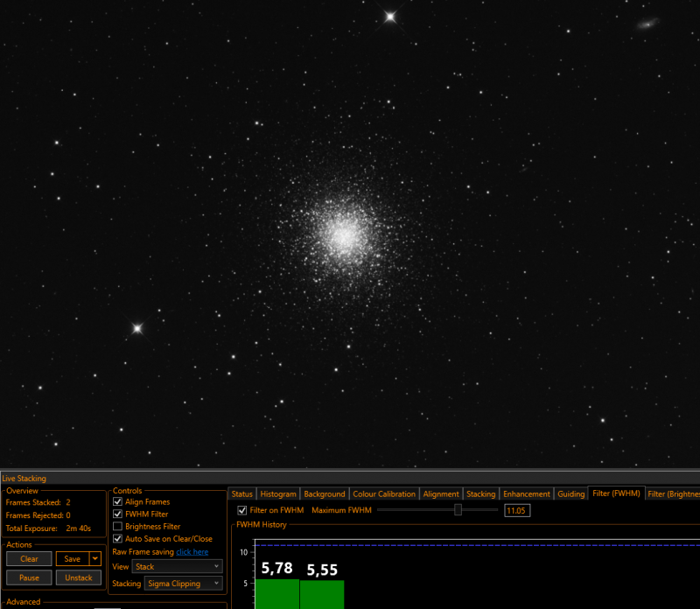This screenshot has width=700, height=609.
Task: Toggle Auto Save on Clear/Close
Action: [x=118, y=539]
